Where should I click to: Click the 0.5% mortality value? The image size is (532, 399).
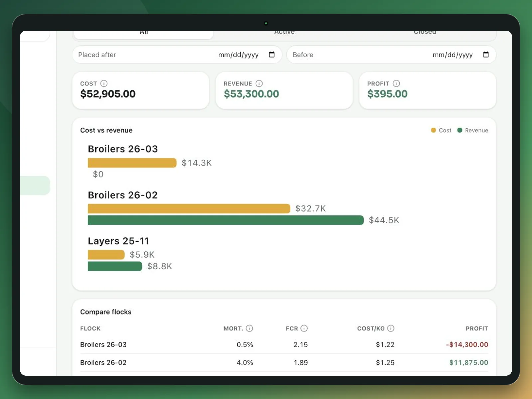point(245,345)
